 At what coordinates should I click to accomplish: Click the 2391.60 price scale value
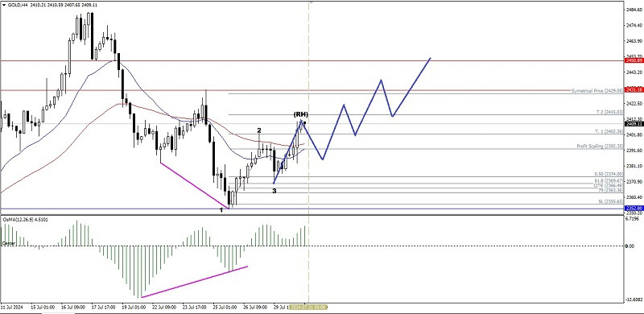click(x=634, y=151)
